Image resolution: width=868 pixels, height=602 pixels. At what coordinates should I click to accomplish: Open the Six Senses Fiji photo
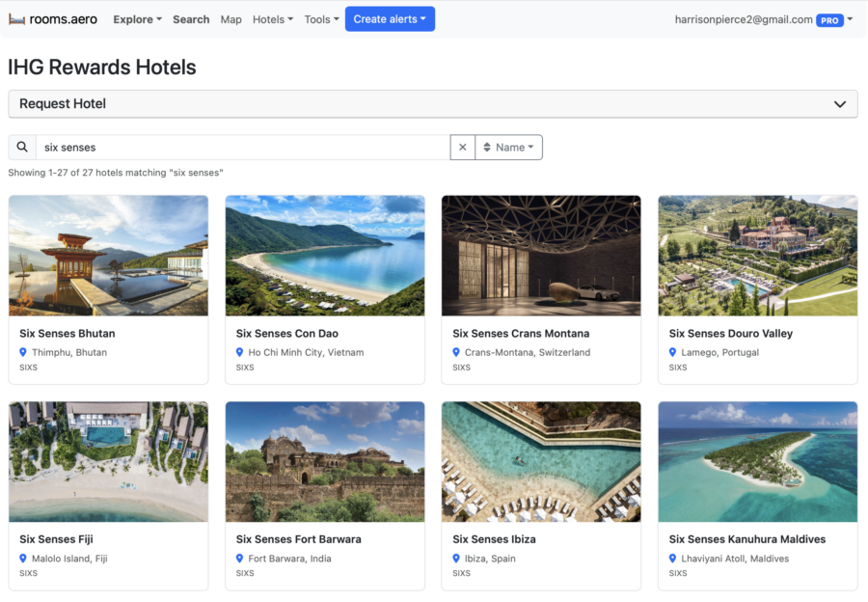point(108,461)
